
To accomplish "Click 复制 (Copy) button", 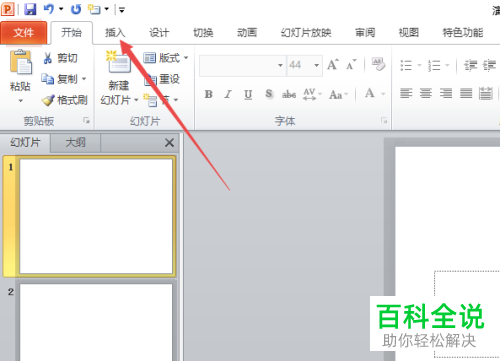I will [x=60, y=79].
